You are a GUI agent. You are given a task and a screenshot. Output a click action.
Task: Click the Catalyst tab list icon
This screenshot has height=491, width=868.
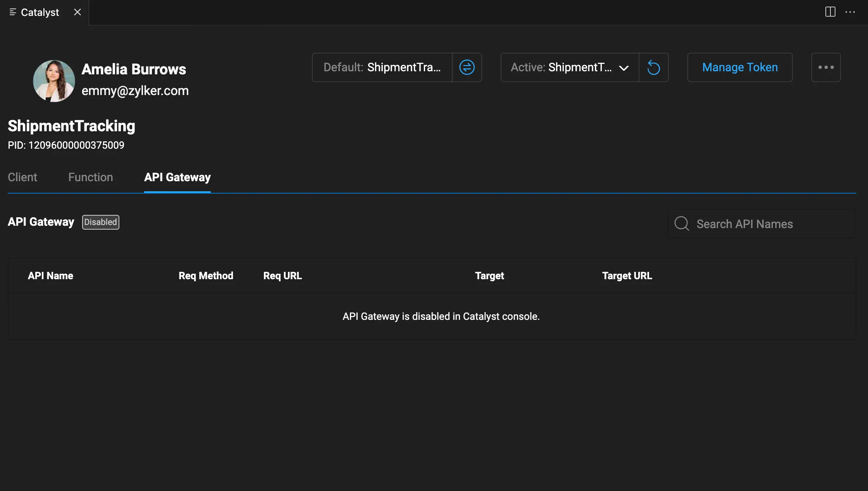pyautogui.click(x=13, y=12)
